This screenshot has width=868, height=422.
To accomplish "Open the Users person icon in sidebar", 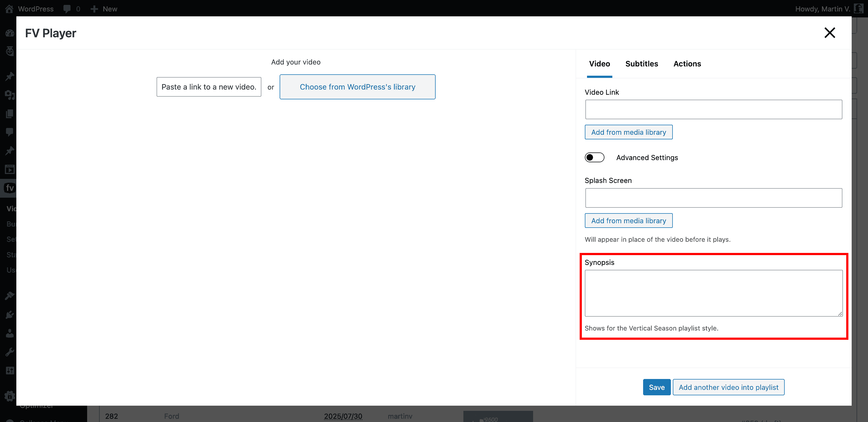I will click(x=10, y=333).
